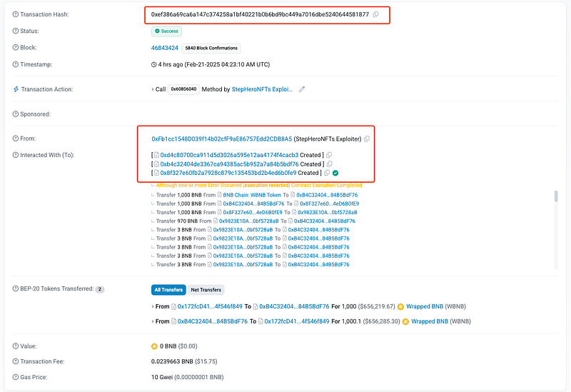Click the help icon next to Transaction Hash
571x392 pixels.
click(16, 15)
